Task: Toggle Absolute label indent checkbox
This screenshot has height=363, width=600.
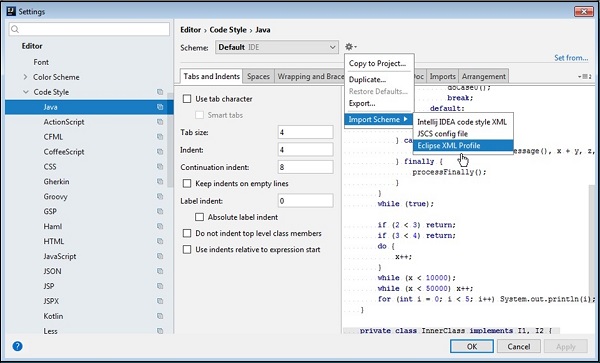Action: (x=199, y=217)
